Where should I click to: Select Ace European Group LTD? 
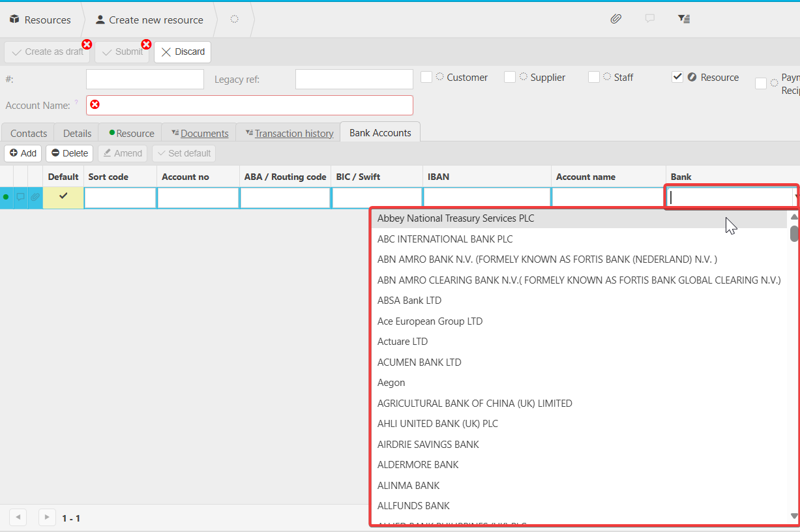[579, 321]
